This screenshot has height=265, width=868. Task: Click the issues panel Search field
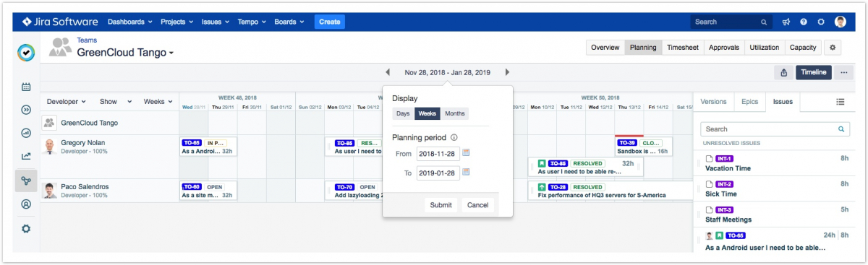(775, 129)
